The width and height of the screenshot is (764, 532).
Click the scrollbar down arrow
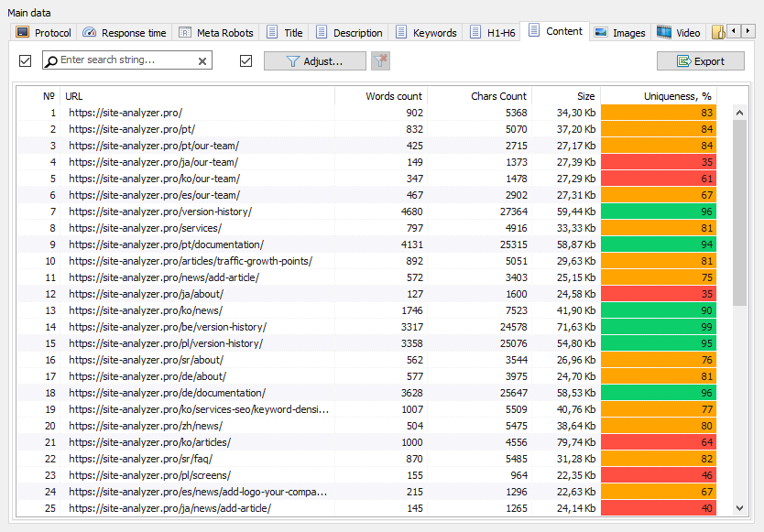(x=739, y=507)
